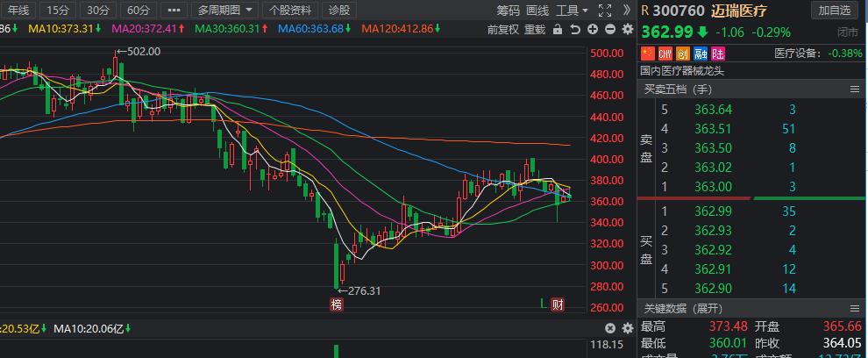Click buy level 3 price 362.92
Image resolution: width=868 pixels, height=358 pixels.
coord(713,250)
